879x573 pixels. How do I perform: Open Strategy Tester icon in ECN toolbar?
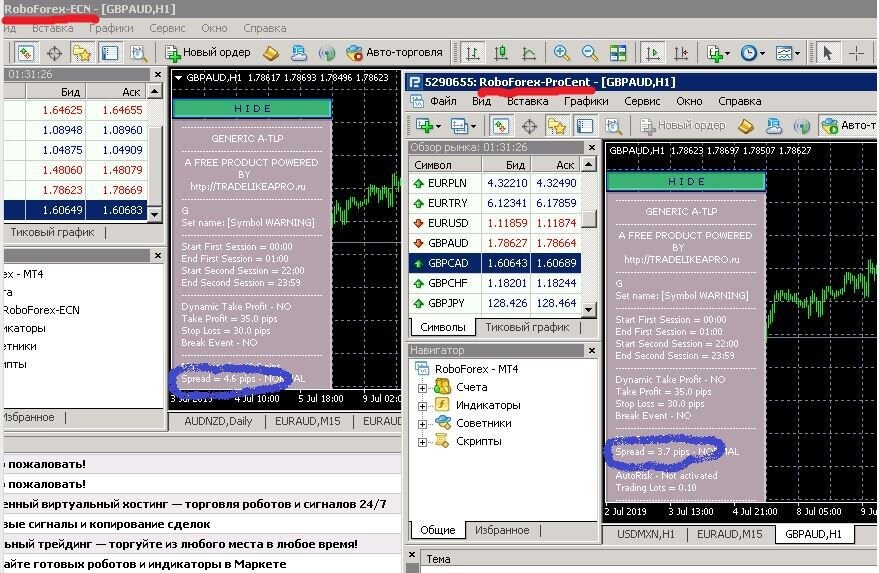138,53
